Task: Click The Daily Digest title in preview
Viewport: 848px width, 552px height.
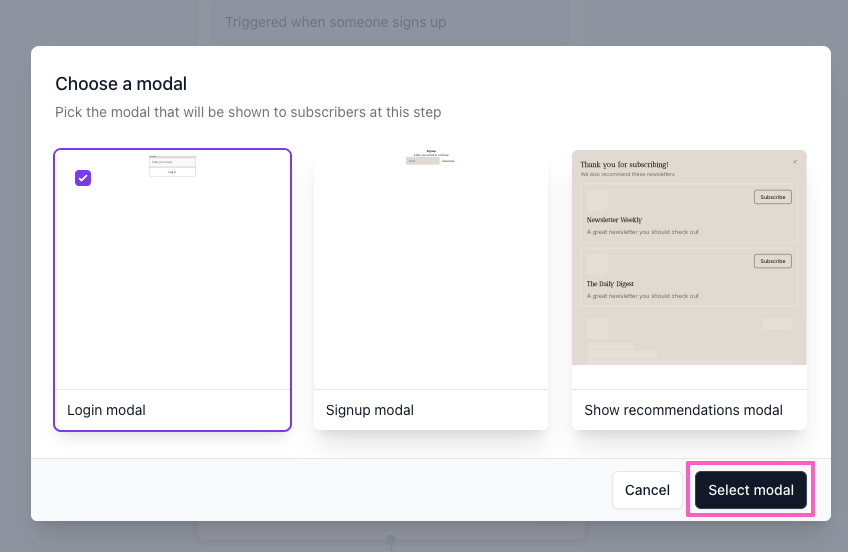Action: 610,284
